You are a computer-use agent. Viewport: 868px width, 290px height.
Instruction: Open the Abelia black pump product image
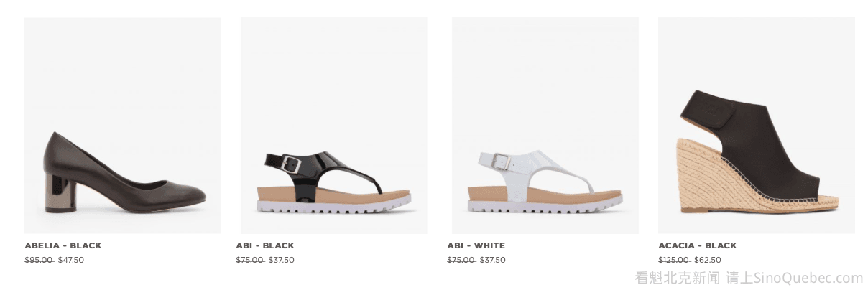pos(123,125)
